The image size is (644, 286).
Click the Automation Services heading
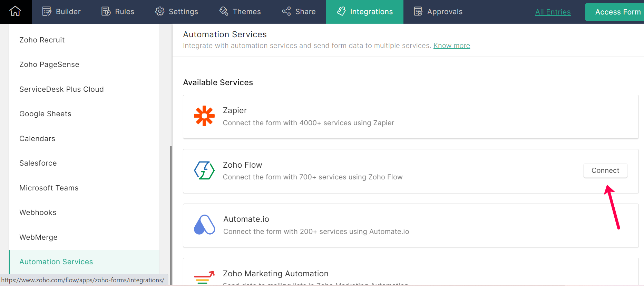pyautogui.click(x=225, y=34)
